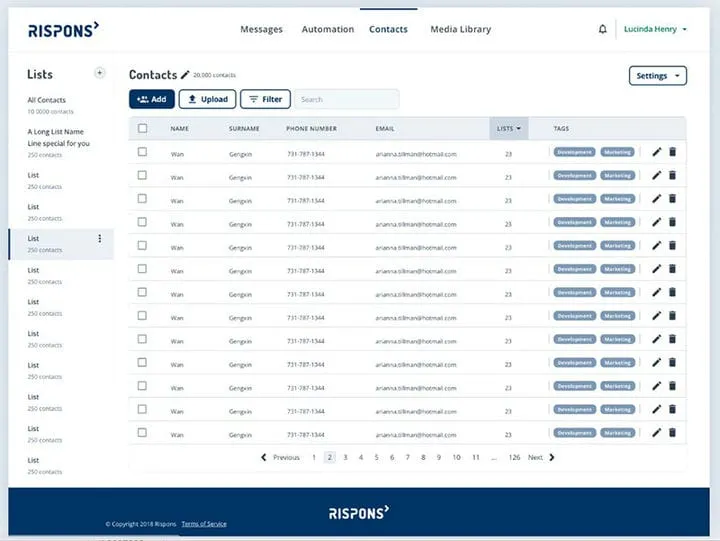Open the Terms of Service link
The height and width of the screenshot is (541, 720).
click(x=204, y=524)
